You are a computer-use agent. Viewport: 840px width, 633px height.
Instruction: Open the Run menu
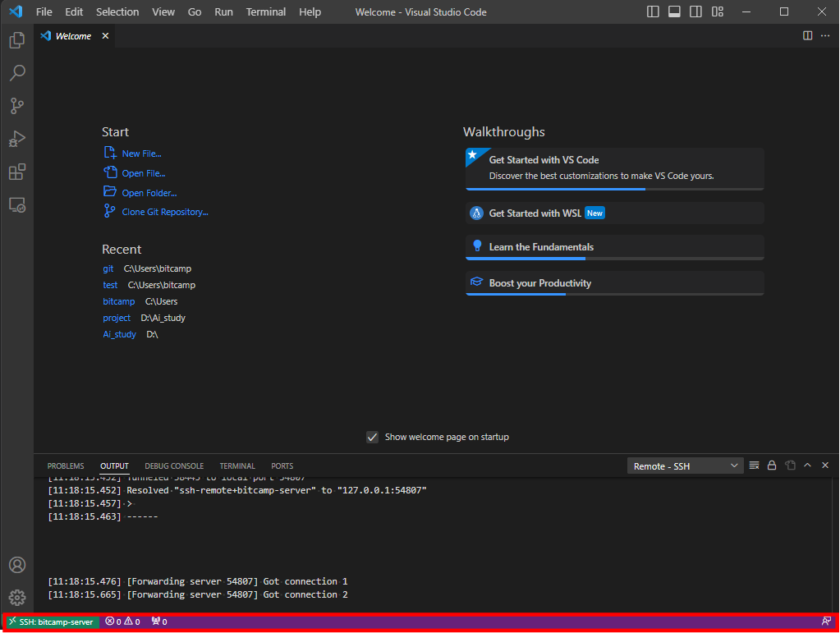pos(223,11)
